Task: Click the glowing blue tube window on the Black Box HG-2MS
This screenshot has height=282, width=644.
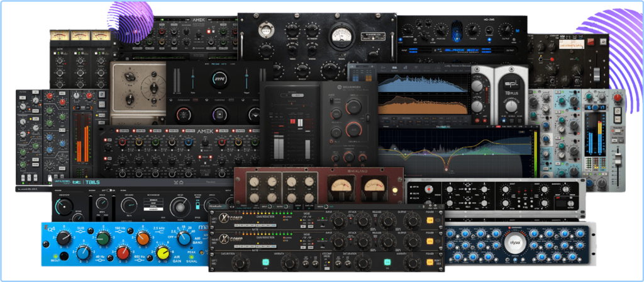Action: pyautogui.click(x=457, y=31)
